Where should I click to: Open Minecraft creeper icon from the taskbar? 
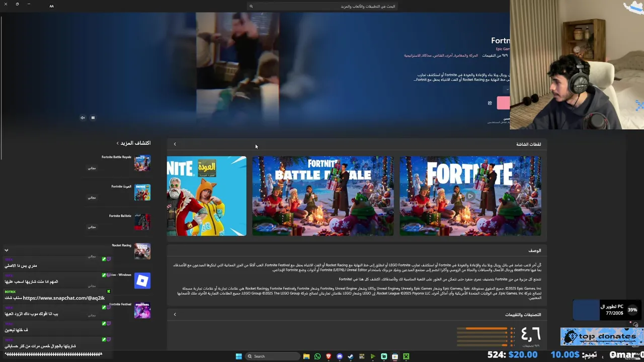pyautogui.click(x=406, y=356)
